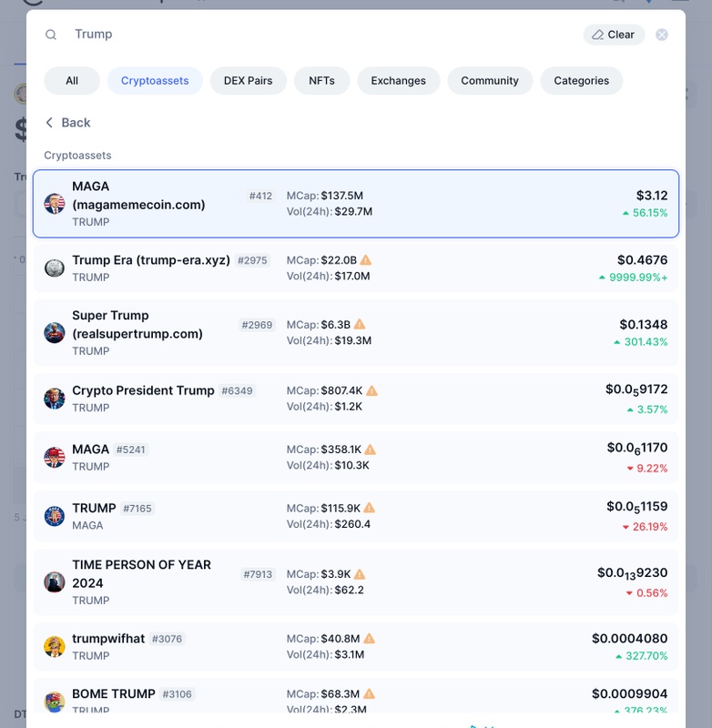Click warning icon beside MCap $6.3B
The height and width of the screenshot is (728, 712).
[360, 325]
